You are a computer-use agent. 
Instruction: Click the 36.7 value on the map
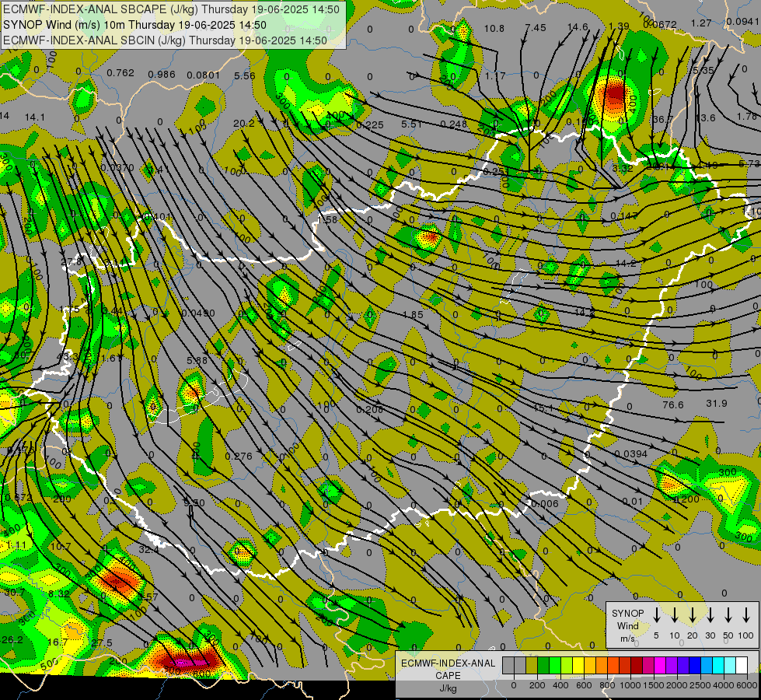coord(663,120)
